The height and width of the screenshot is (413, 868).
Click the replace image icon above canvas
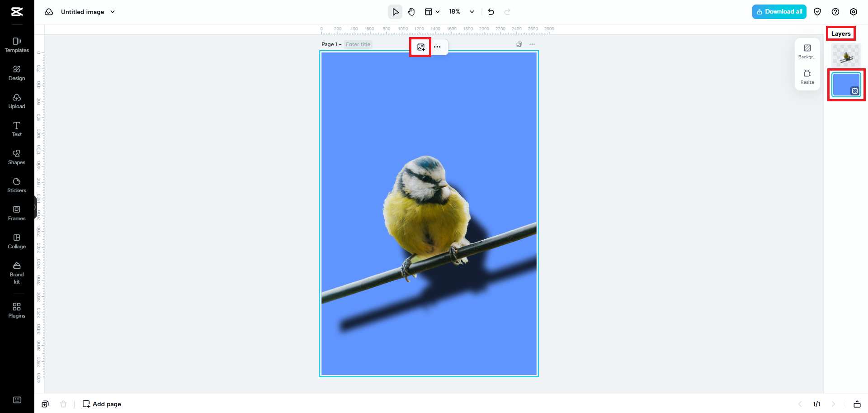tap(421, 47)
